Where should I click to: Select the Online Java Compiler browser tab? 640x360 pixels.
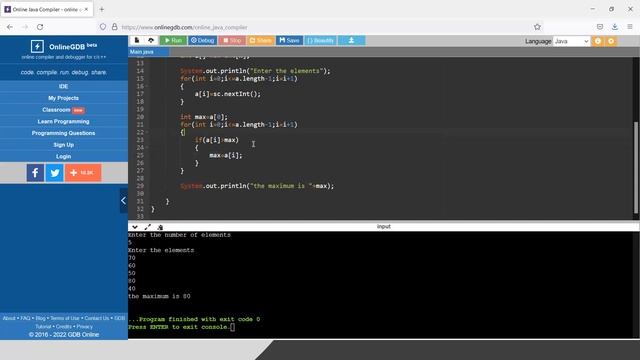(x=47, y=9)
